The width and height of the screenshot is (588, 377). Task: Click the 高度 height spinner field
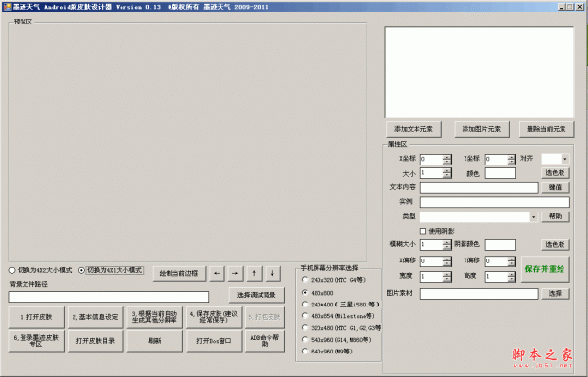click(500, 277)
